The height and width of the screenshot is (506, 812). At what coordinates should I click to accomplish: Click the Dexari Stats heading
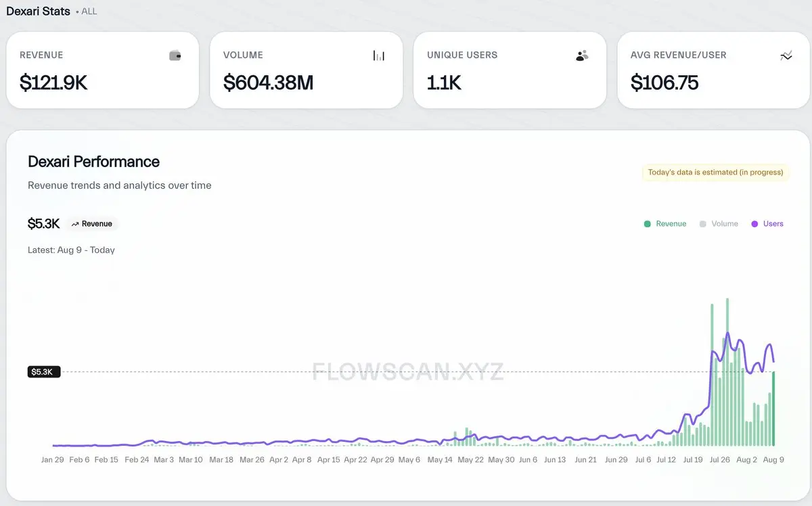(x=38, y=11)
